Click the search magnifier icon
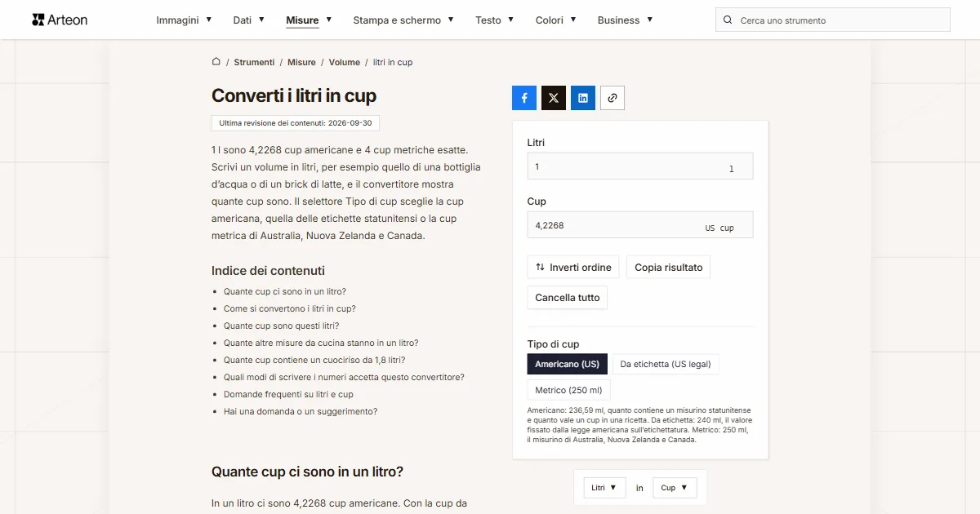This screenshot has height=514, width=980. 728,20
